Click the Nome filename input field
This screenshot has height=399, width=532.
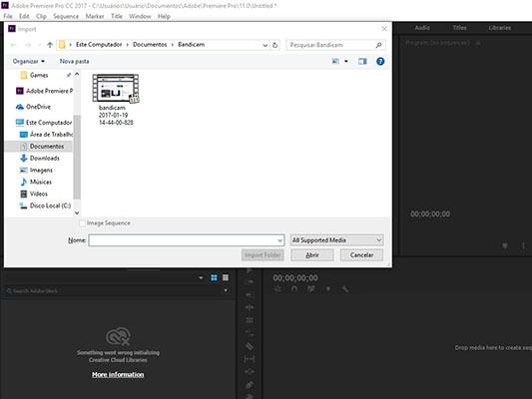pos(183,240)
